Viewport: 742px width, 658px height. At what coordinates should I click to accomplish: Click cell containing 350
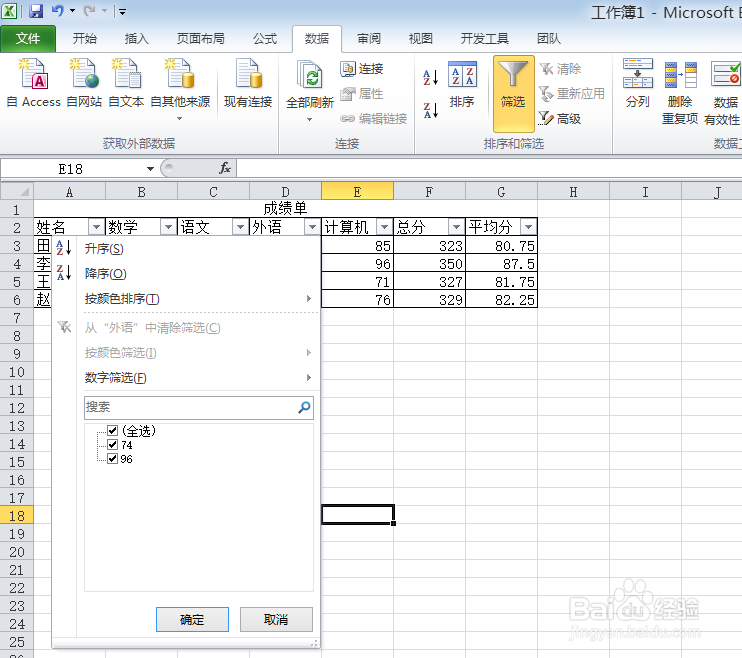click(x=429, y=263)
